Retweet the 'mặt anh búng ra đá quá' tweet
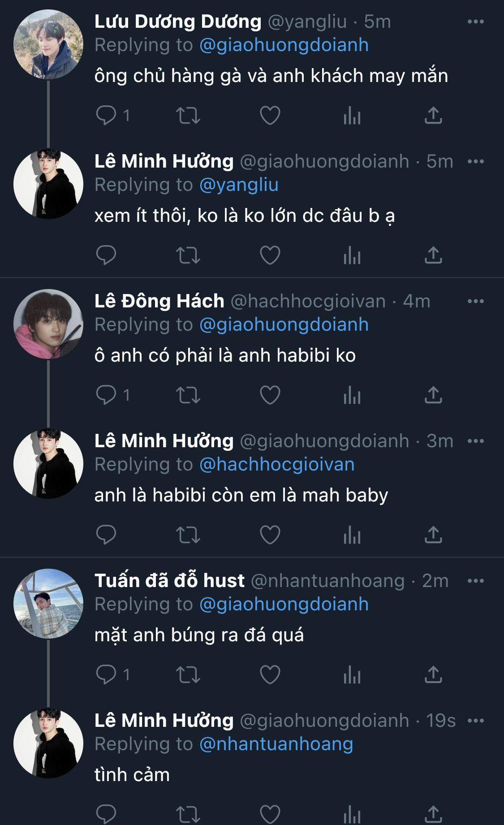Viewport: 504px width, 825px height. (x=188, y=675)
